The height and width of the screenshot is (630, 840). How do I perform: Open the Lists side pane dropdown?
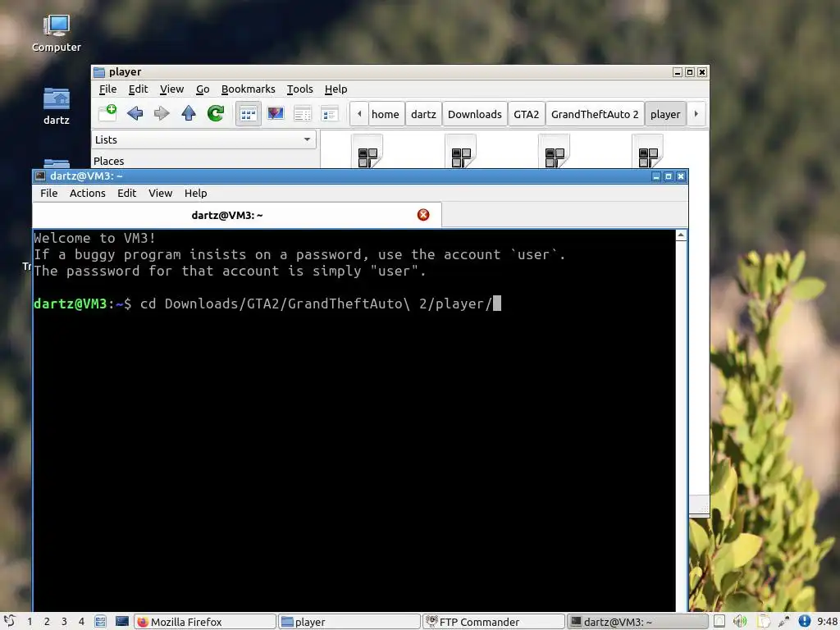203,139
